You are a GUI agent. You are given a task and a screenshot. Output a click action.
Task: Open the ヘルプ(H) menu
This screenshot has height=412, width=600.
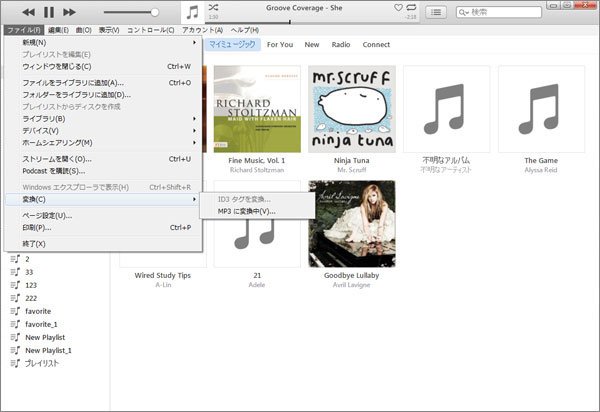pos(245,30)
